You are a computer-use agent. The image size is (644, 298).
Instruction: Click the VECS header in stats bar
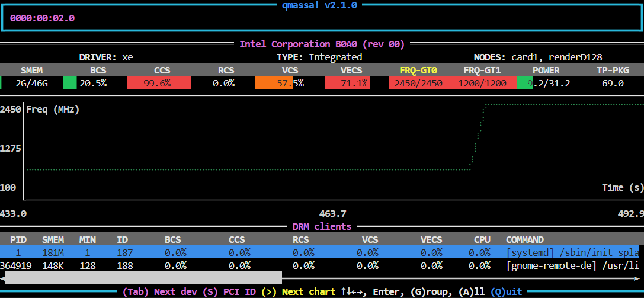pos(351,70)
